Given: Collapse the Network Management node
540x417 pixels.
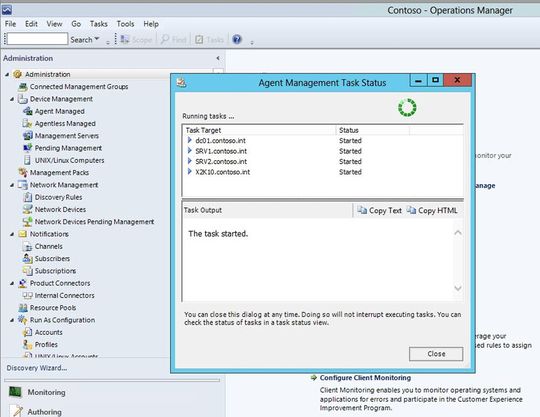Looking at the screenshot, I should pos(12,185).
